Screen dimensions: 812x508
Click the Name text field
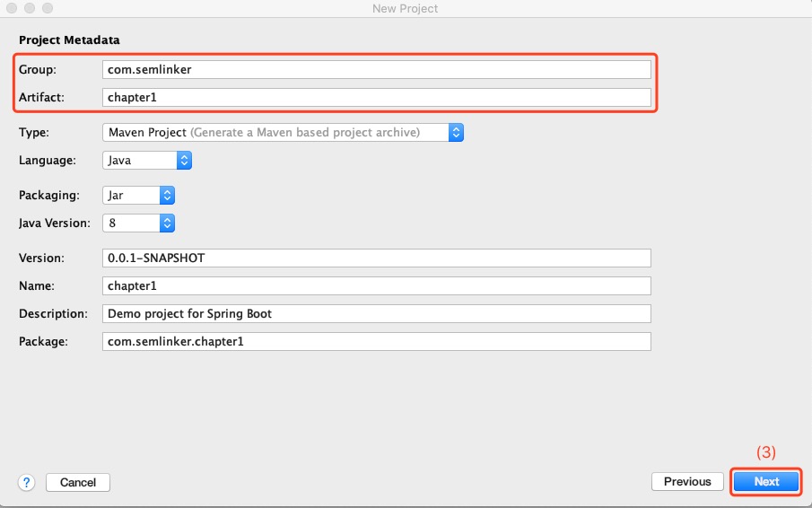pos(377,285)
